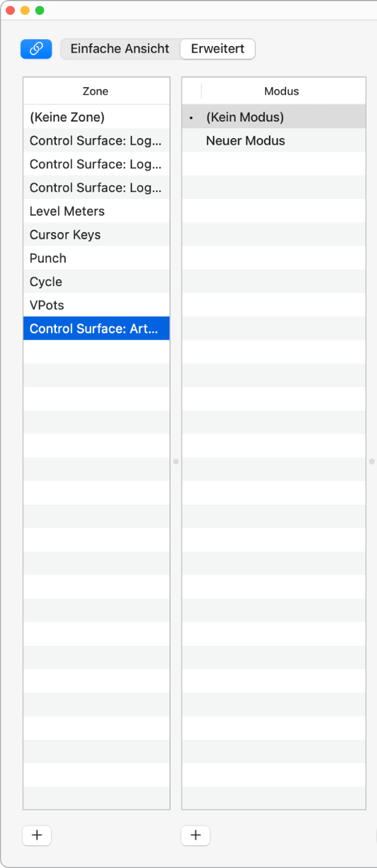Select the (Kein Modus) row
The image size is (377, 868).
pos(245,117)
